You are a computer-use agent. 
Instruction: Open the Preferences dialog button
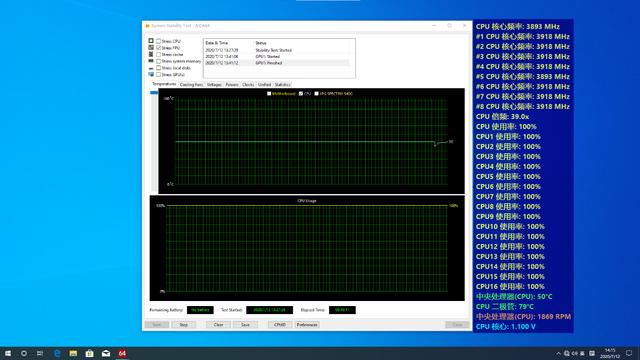click(307, 325)
